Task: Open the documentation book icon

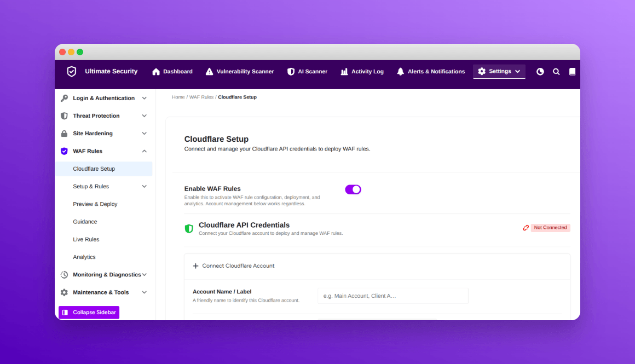Action: pos(572,72)
